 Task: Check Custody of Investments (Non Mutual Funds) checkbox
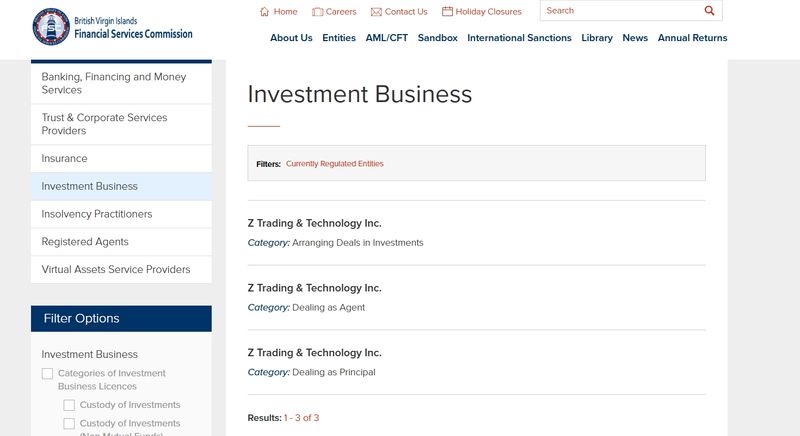69,424
